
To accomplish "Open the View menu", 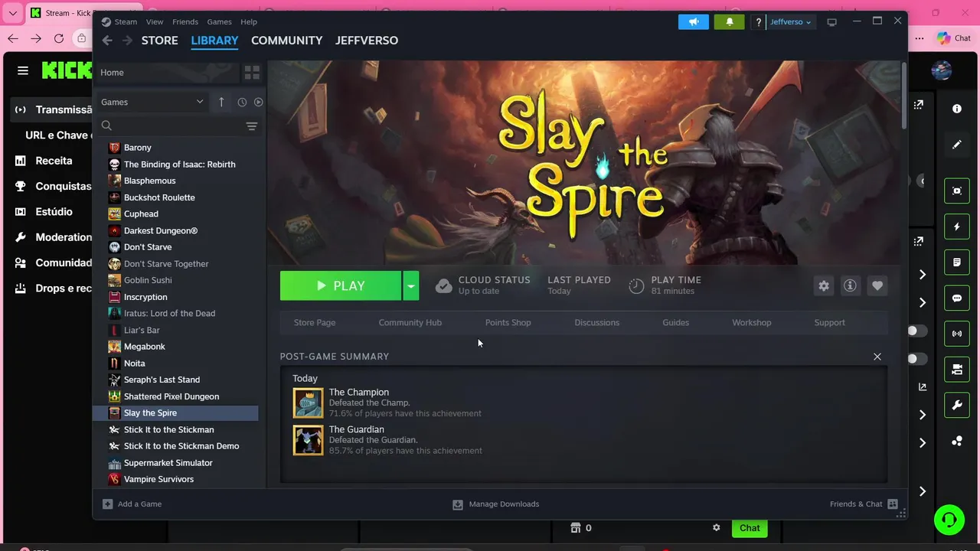I will [155, 22].
